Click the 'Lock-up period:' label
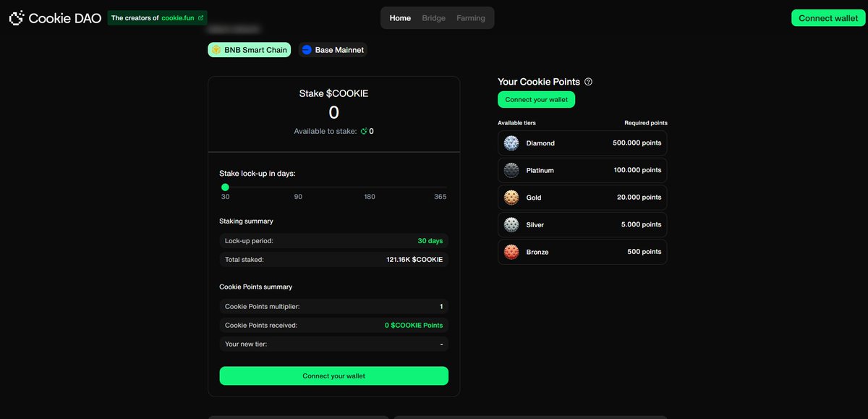The image size is (868, 419). 249,240
